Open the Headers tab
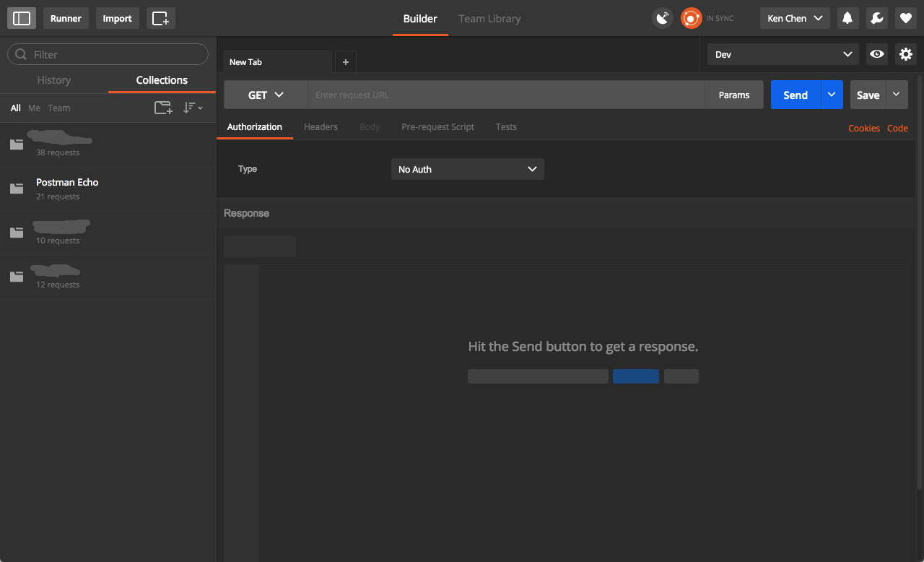This screenshot has width=924, height=562. coord(321,127)
